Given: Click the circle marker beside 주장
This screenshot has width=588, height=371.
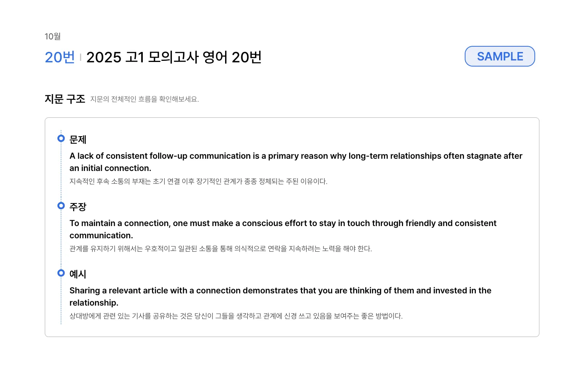Looking at the screenshot, I should 61,206.
